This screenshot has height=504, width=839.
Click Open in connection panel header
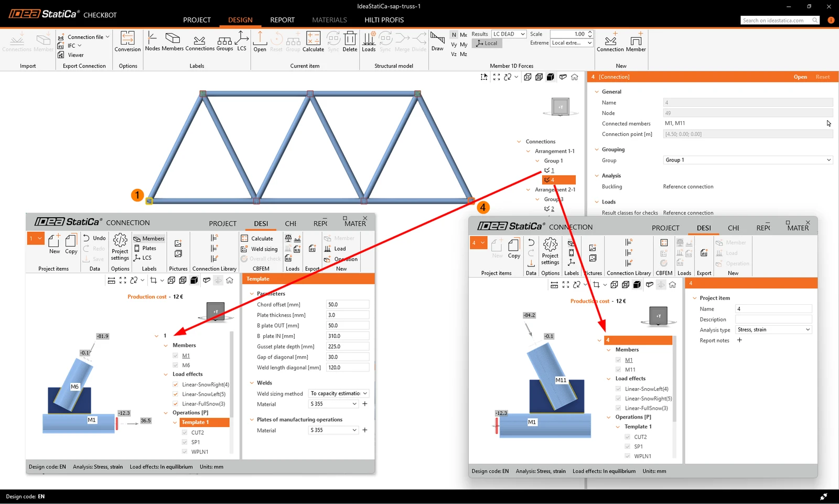(800, 77)
